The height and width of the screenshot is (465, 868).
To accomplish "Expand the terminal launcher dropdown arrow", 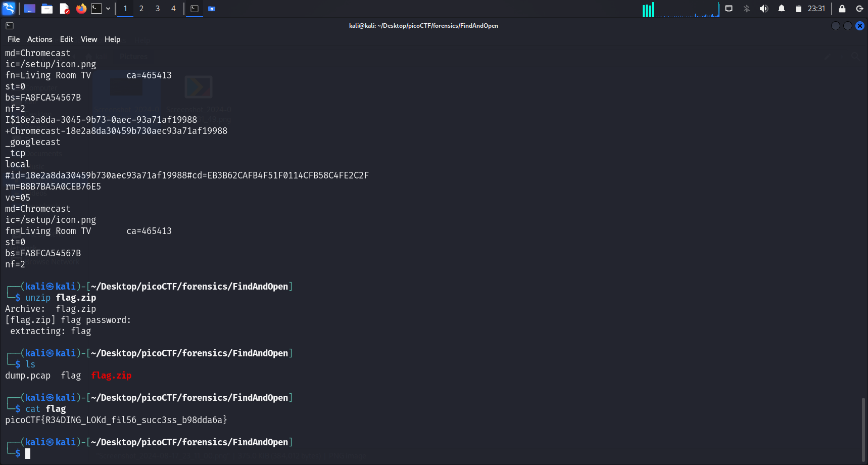I will click(x=108, y=9).
